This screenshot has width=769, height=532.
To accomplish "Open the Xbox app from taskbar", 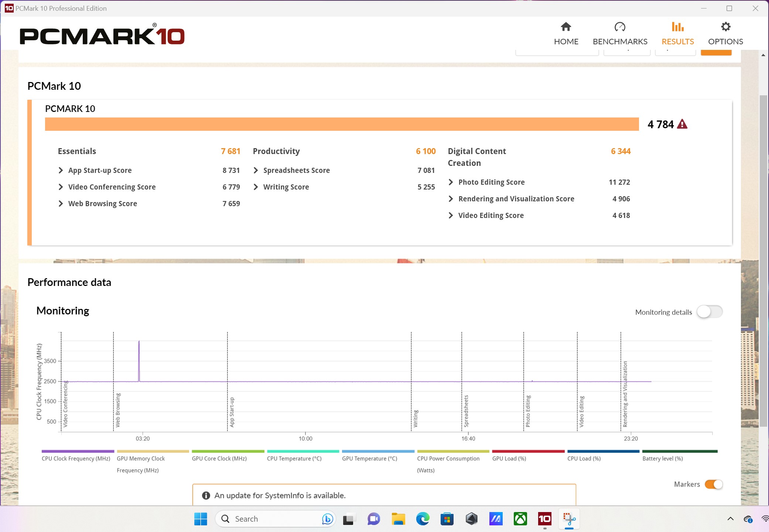I will point(520,519).
